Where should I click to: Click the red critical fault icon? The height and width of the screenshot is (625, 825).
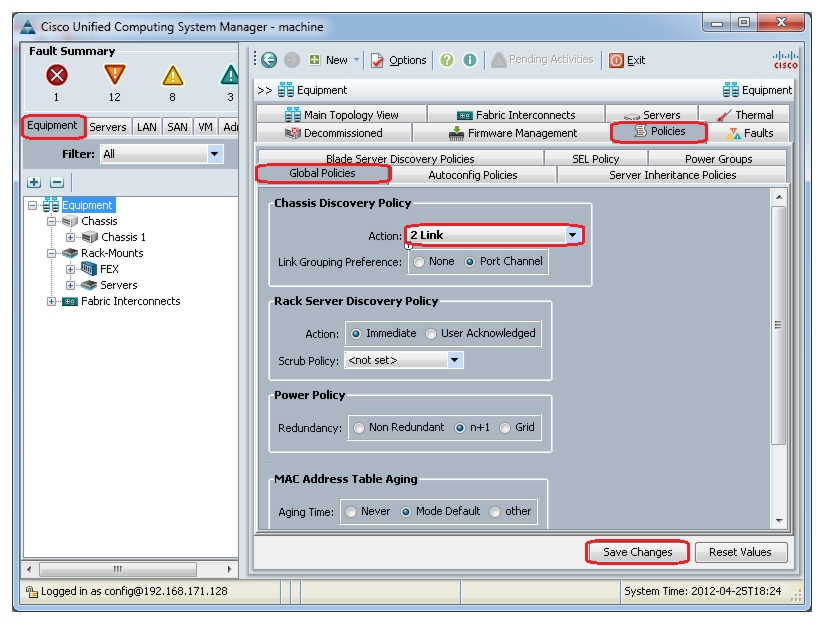point(56,75)
